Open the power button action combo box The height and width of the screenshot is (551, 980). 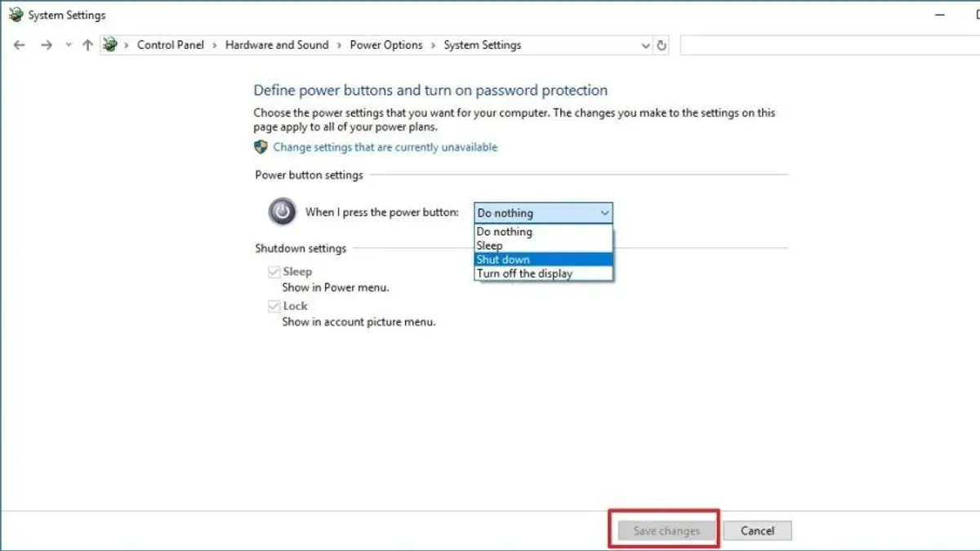[543, 212]
